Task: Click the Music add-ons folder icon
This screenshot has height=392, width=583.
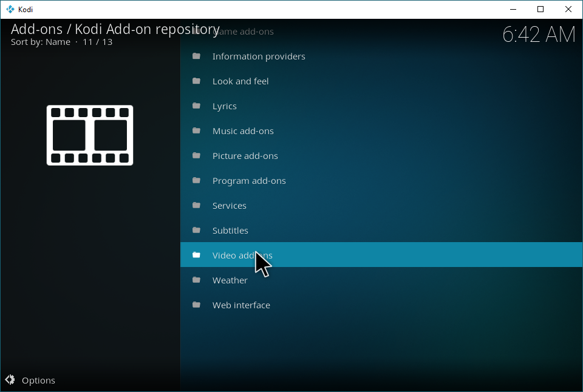Action: click(x=196, y=131)
